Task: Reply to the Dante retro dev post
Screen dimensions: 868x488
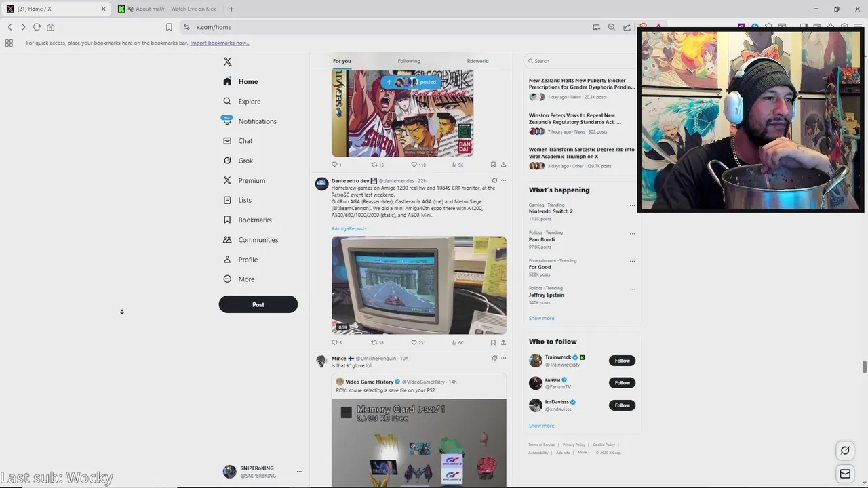Action: tap(336, 343)
